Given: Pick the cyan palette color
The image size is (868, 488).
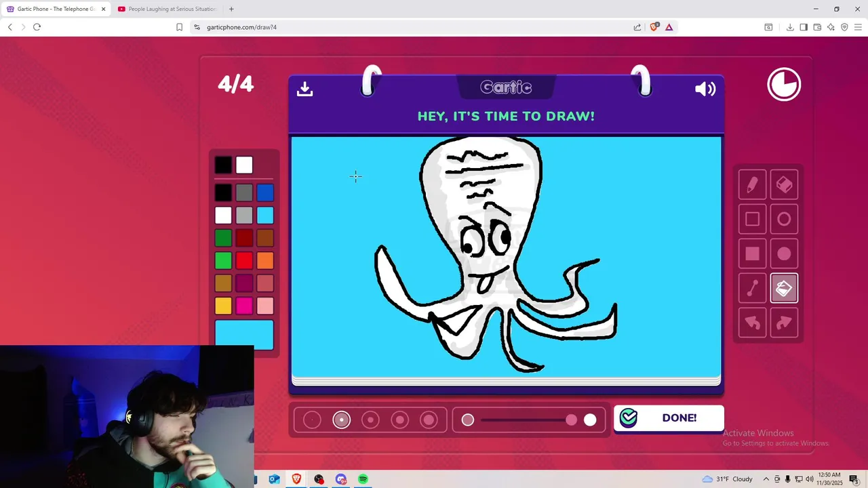Looking at the screenshot, I should coord(265,216).
